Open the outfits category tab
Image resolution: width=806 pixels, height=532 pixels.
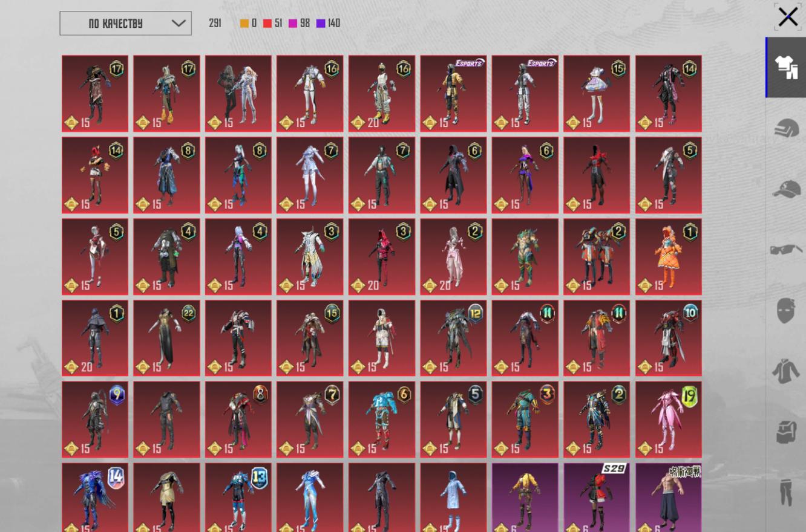coord(785,68)
